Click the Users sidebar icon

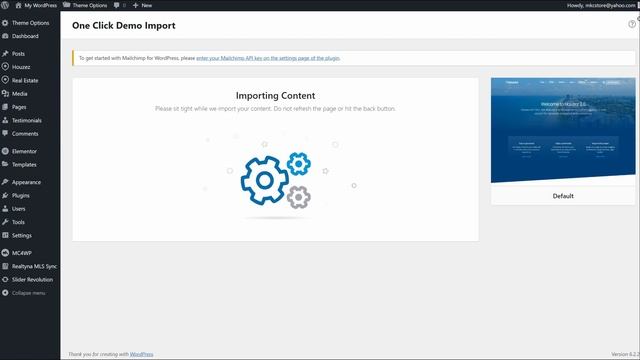point(5,209)
